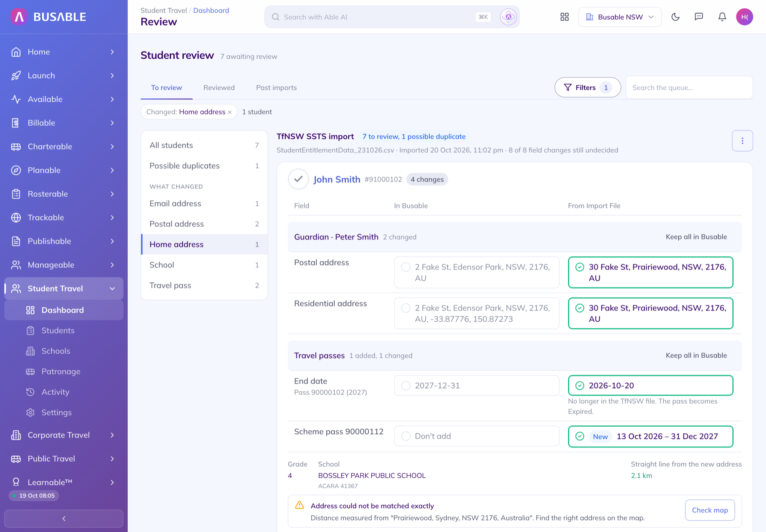Viewport: 766px width, 532px height.
Task: Open the Filters button
Action: click(x=588, y=87)
